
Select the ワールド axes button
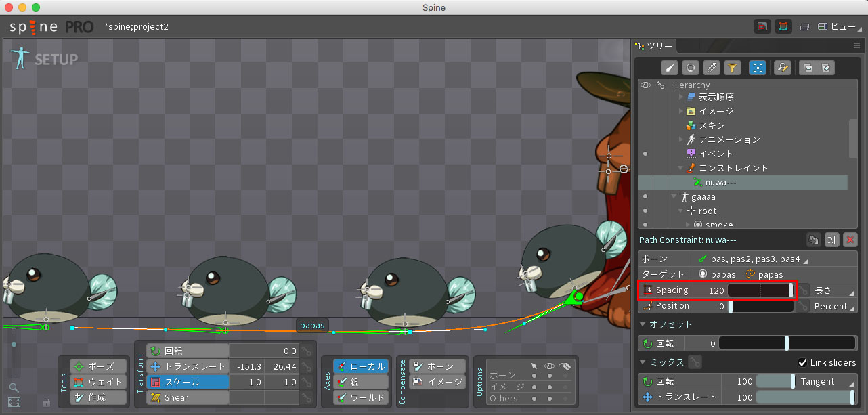point(361,397)
